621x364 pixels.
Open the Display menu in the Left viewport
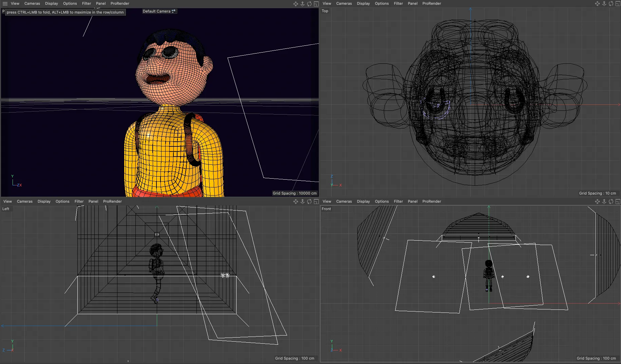pos(44,201)
